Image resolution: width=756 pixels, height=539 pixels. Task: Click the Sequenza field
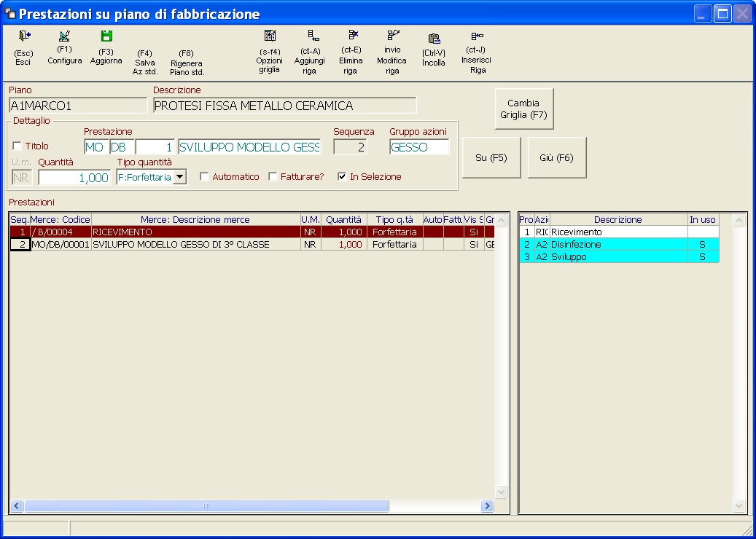pos(350,147)
